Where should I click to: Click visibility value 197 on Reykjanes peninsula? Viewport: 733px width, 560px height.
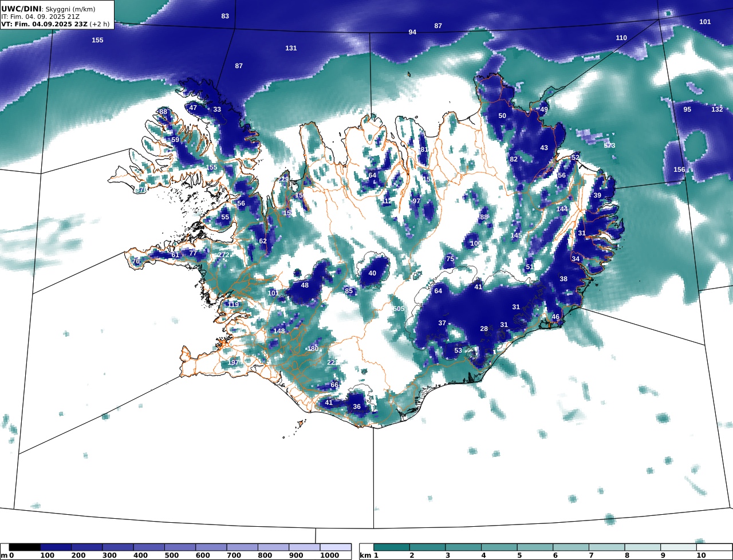tap(233, 362)
